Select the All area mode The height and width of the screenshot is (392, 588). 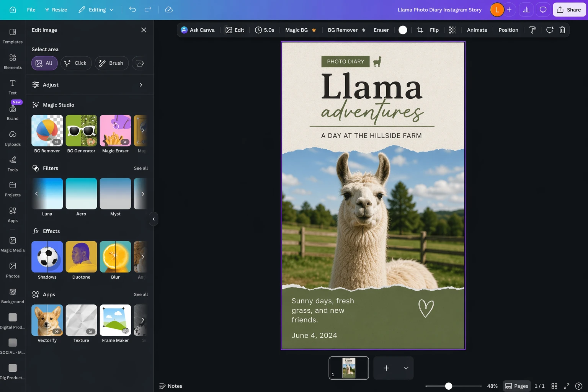pyautogui.click(x=44, y=63)
